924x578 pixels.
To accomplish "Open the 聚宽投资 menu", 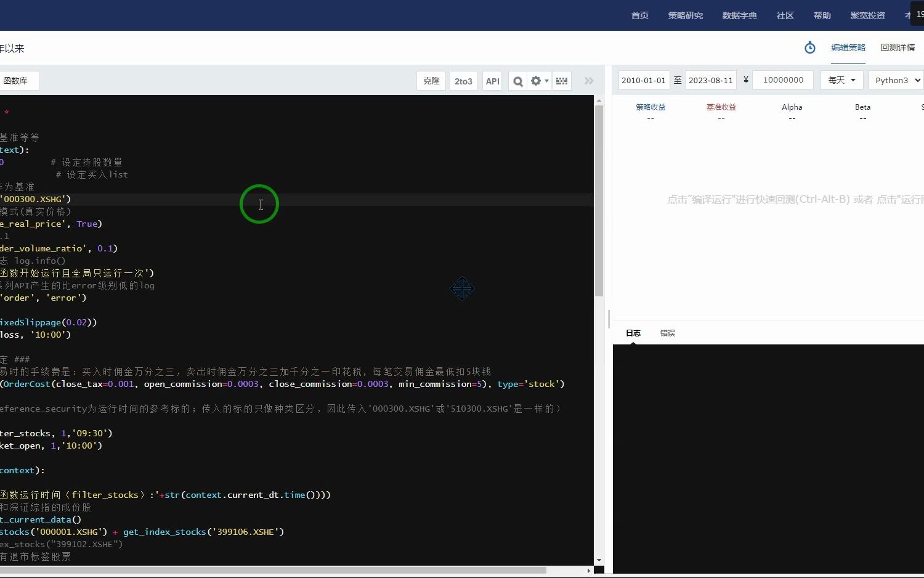I will click(x=868, y=15).
